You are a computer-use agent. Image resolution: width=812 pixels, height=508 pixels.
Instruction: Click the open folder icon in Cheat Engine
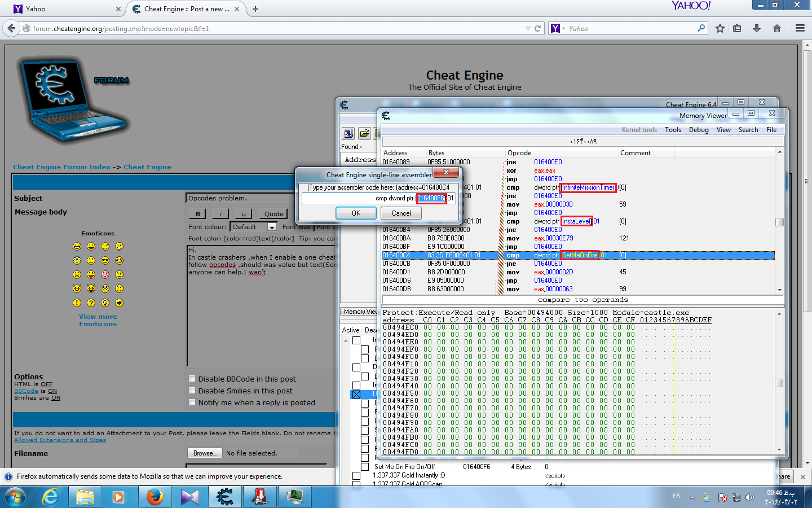point(364,133)
